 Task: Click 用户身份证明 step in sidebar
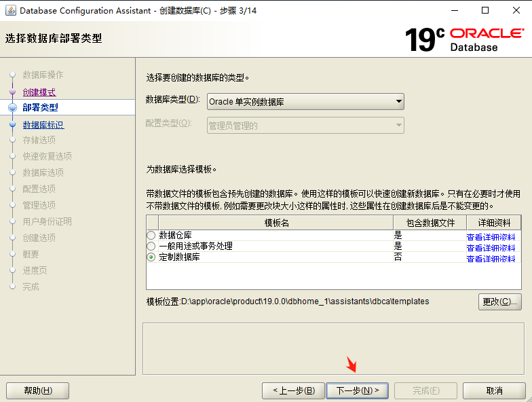point(47,221)
